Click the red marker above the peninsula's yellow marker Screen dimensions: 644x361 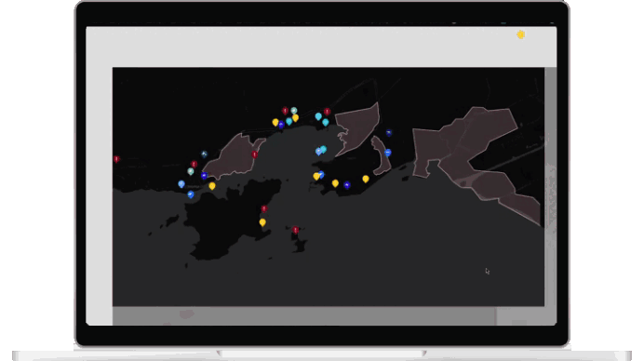point(264,208)
